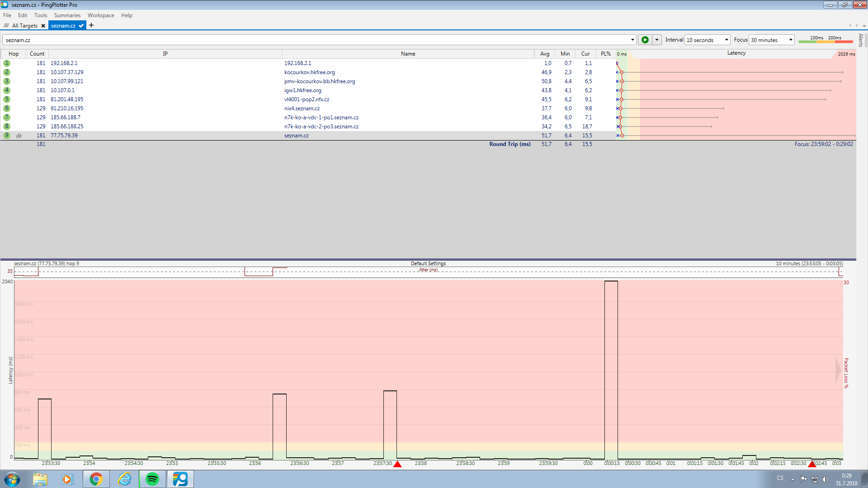Open the vertical Alerts side panel
The image size is (868, 488).
click(861, 40)
